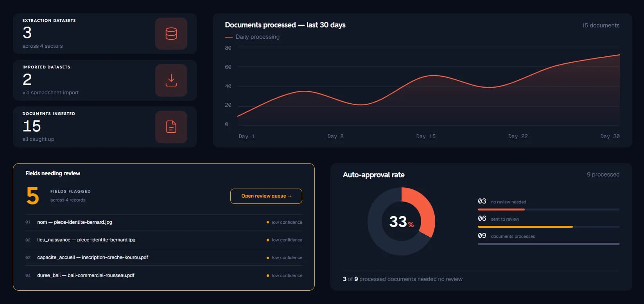Viewport: 644px width, 304px height.
Task: Click the '9 processed' label
Action: click(603, 174)
